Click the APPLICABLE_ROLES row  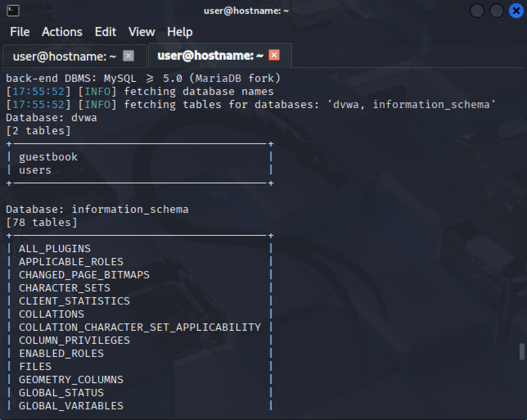click(x=139, y=262)
